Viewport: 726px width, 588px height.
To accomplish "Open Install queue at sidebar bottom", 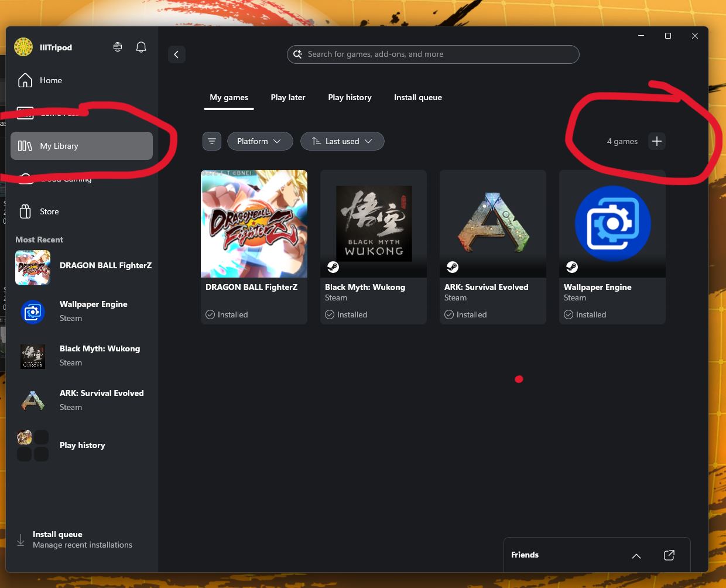I will (81, 539).
